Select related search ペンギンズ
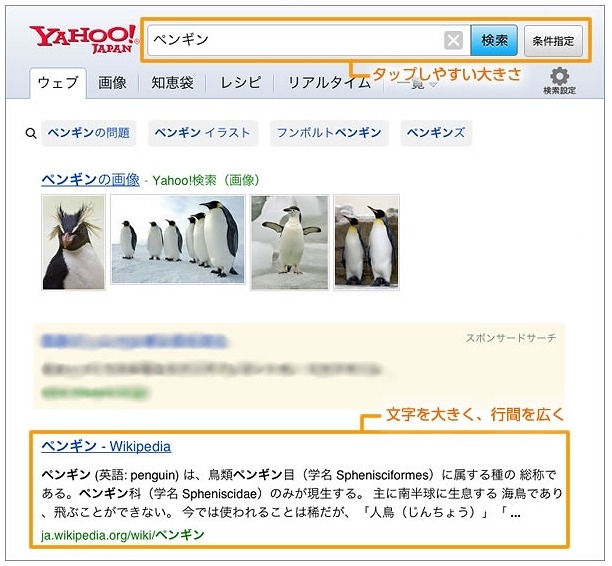The width and height of the screenshot is (612, 566). 436,133
